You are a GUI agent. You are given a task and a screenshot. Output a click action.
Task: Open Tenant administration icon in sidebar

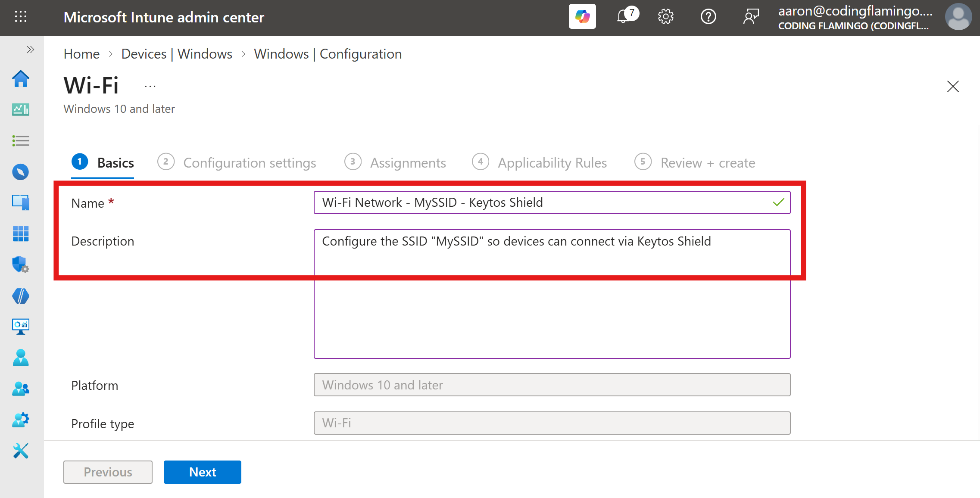tap(21, 420)
